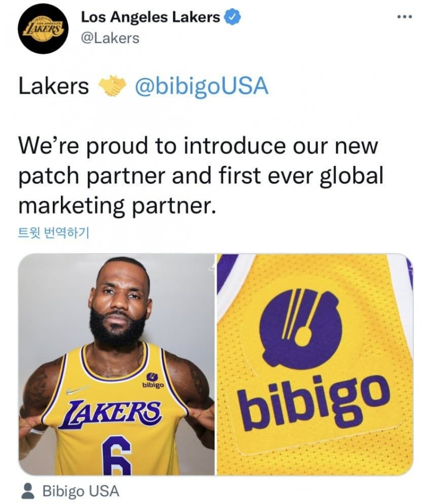Screen dimensions: 431x504
Task: Open the three-dot more options menu
Action: click(405, 17)
